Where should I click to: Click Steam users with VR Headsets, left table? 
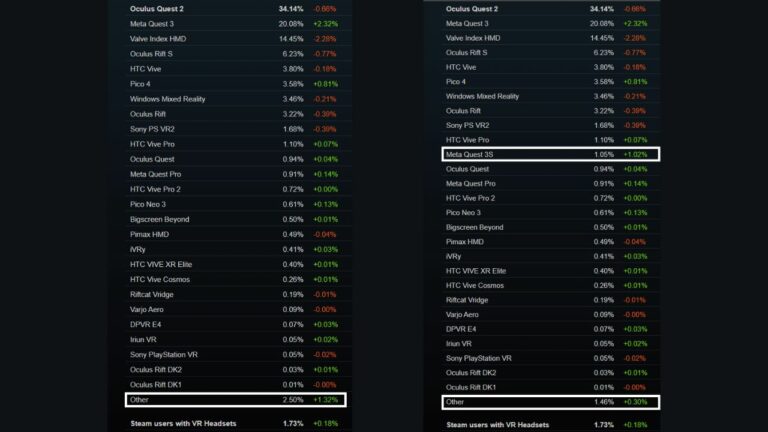pos(187,423)
